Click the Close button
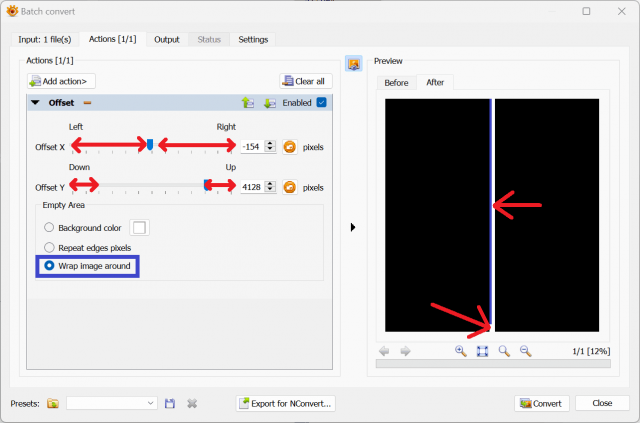The width and height of the screenshot is (640, 423). (602, 403)
